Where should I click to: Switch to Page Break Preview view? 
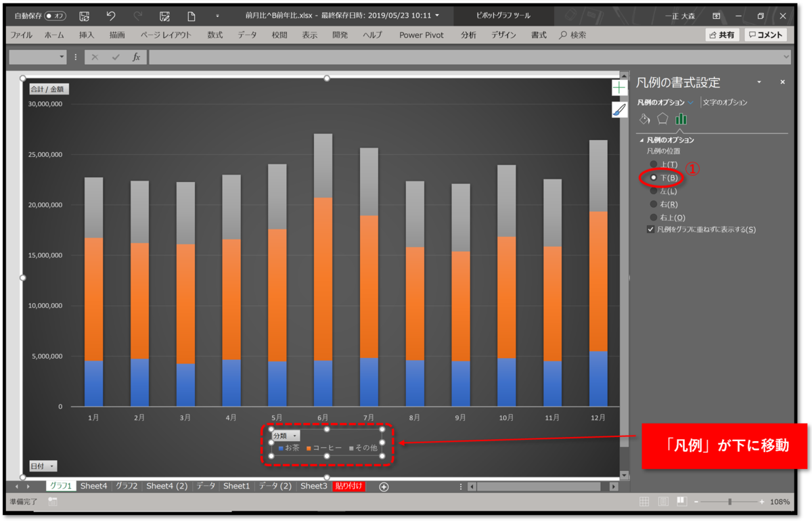(x=681, y=502)
